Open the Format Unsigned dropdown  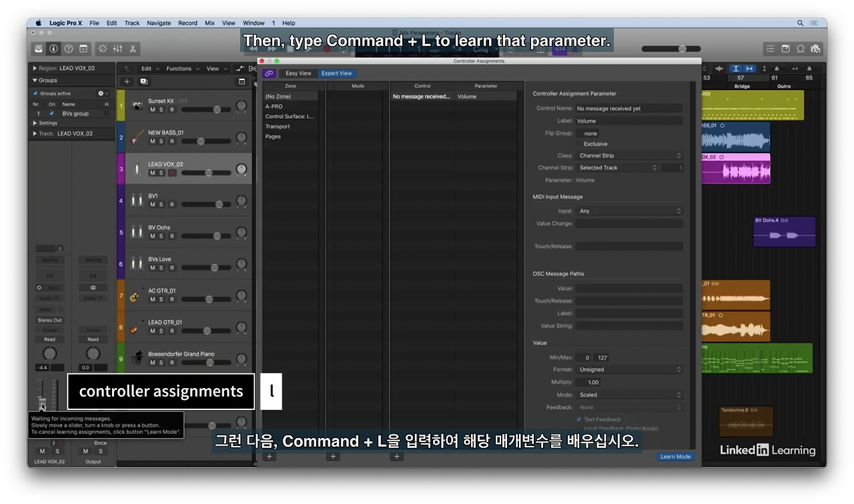pos(629,369)
